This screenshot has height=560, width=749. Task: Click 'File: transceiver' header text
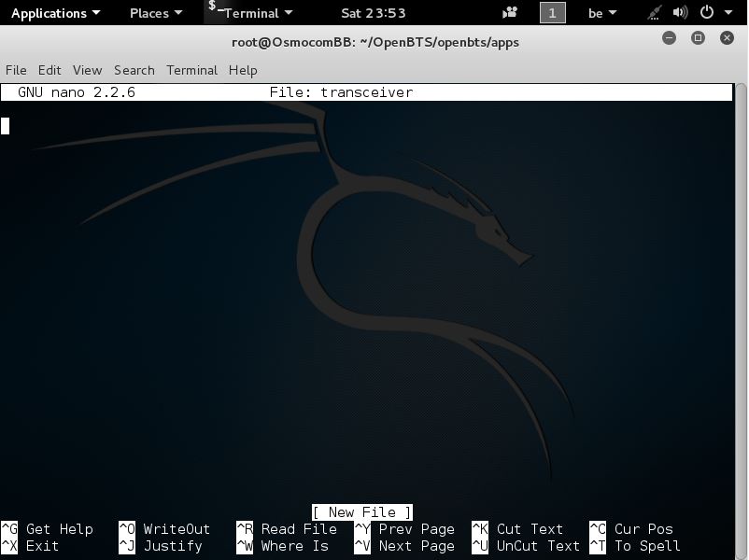341,92
